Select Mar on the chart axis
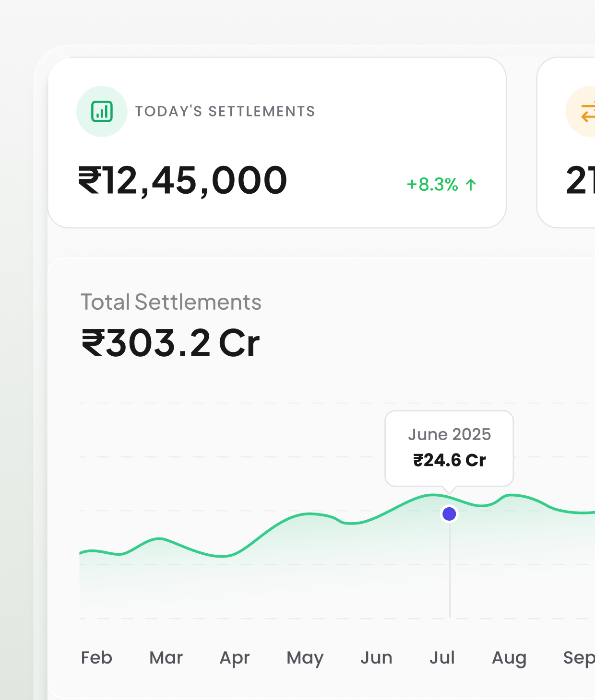This screenshot has height=700, width=595. tap(166, 657)
